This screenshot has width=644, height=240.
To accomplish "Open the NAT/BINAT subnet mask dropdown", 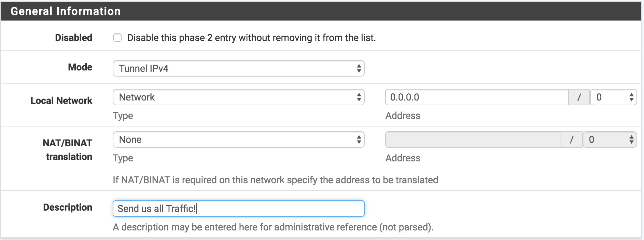I will 610,139.
